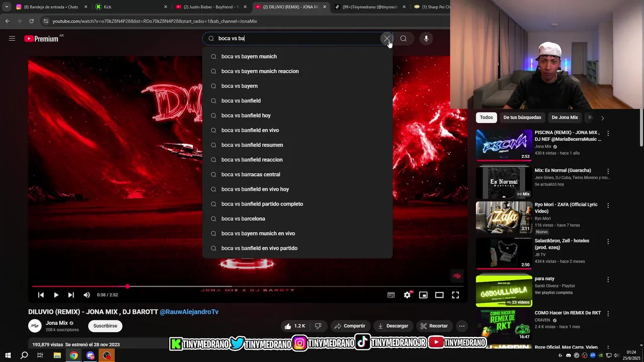Toggle subtitles in video player
Viewport: 644px width, 362px height.
click(x=391, y=295)
